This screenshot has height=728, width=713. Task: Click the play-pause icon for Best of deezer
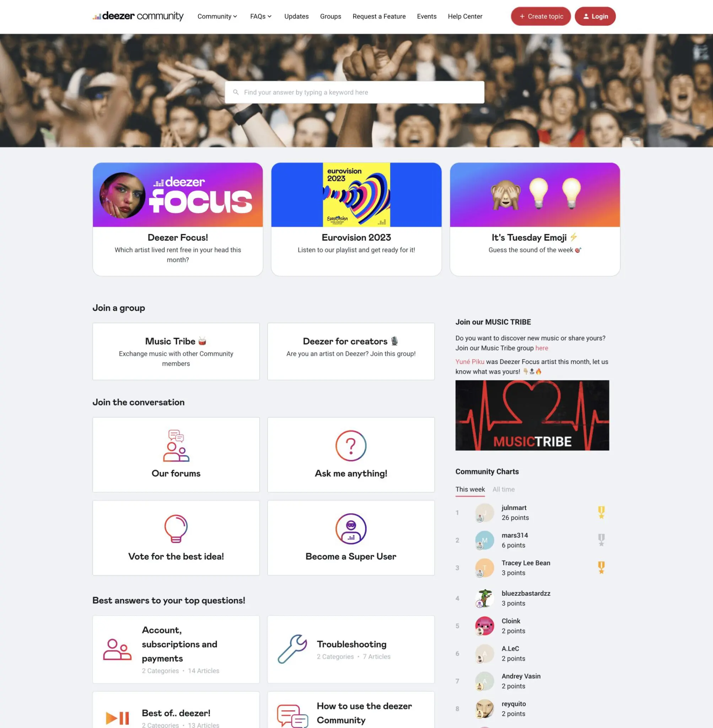coord(117,718)
